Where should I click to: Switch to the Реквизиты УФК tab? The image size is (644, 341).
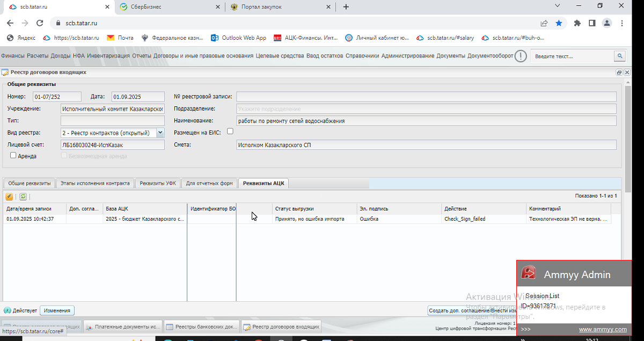click(x=158, y=183)
